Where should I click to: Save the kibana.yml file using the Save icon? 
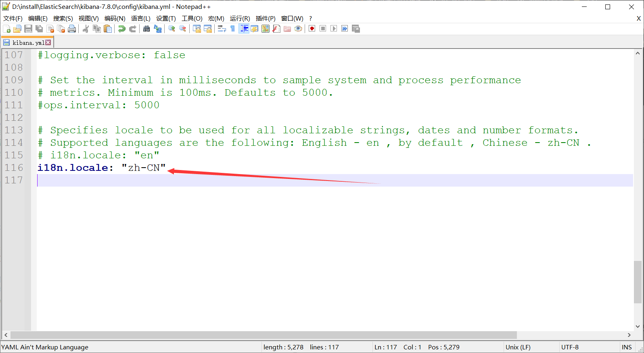click(x=28, y=29)
